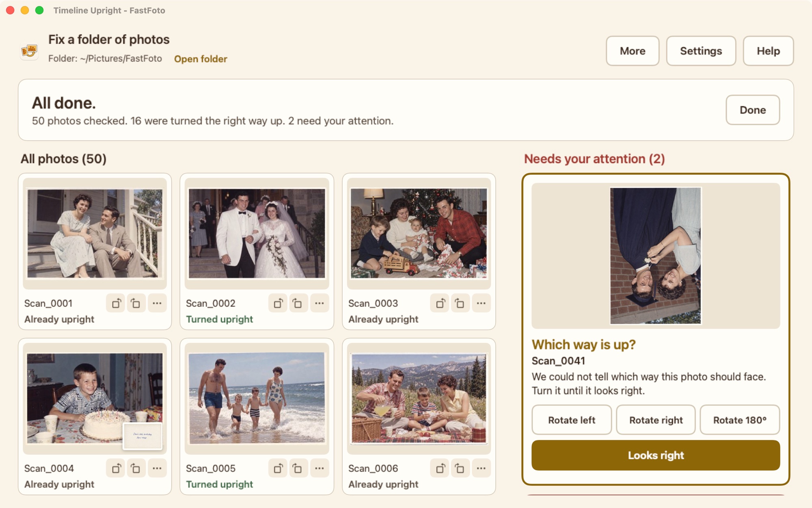Rotate Scan_0041 by 180 degrees
The width and height of the screenshot is (812, 508).
[740, 420]
